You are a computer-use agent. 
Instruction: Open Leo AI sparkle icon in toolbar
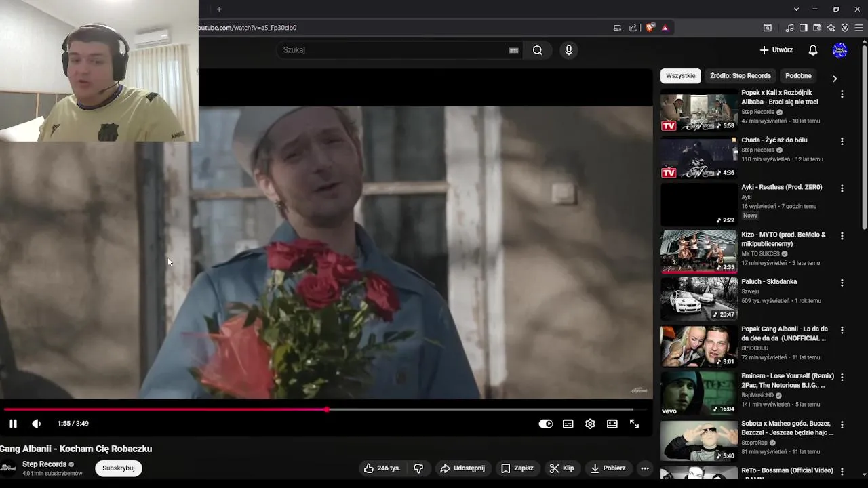[x=831, y=28]
